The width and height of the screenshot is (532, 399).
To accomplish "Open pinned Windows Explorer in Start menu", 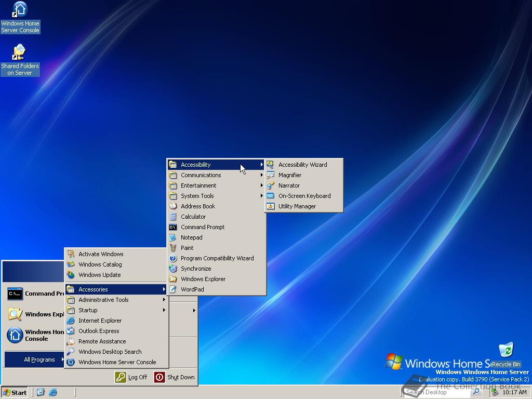I will (x=35, y=314).
